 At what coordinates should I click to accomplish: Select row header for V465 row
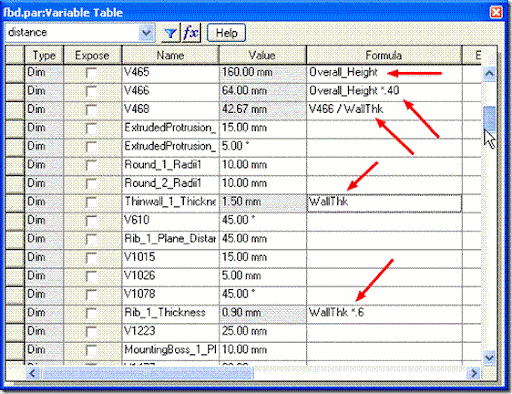tap(15, 73)
